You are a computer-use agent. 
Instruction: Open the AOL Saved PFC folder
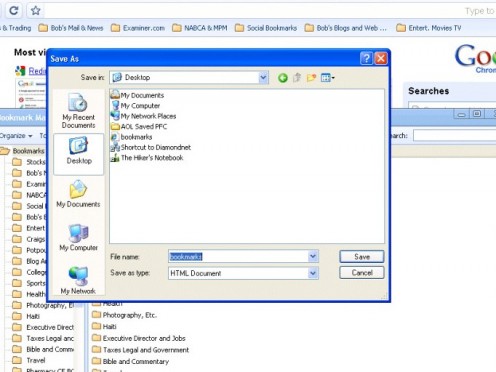click(x=139, y=126)
